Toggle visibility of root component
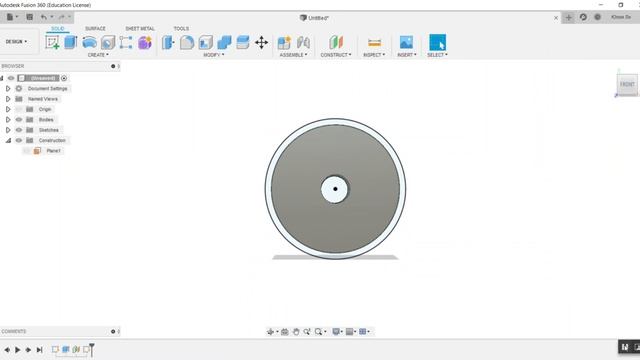This screenshot has width=640, height=360. point(11,78)
